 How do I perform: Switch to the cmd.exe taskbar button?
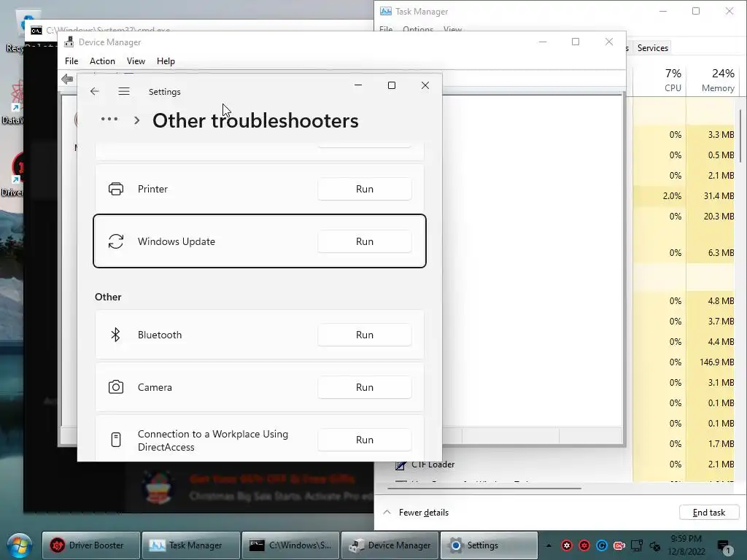(290, 545)
